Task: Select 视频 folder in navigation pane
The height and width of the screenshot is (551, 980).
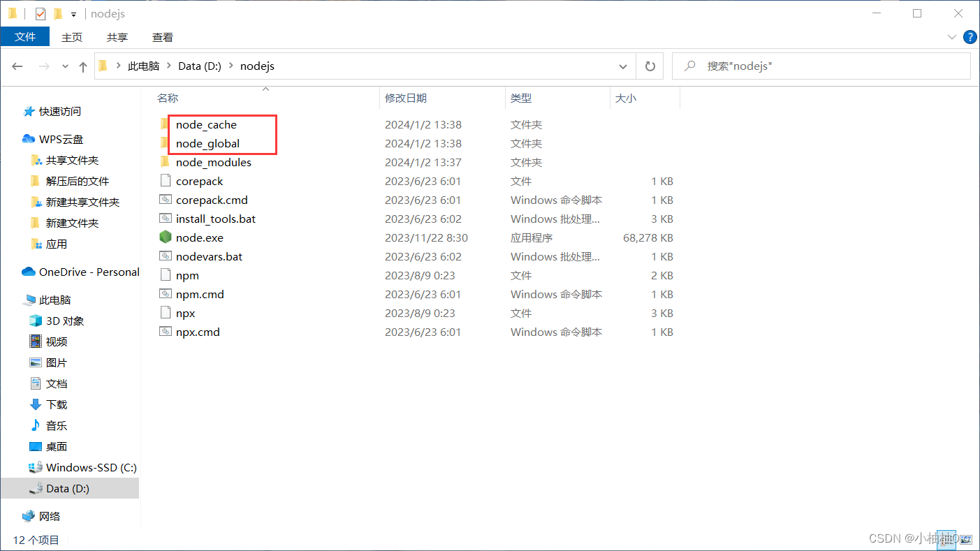Action: [x=48, y=341]
